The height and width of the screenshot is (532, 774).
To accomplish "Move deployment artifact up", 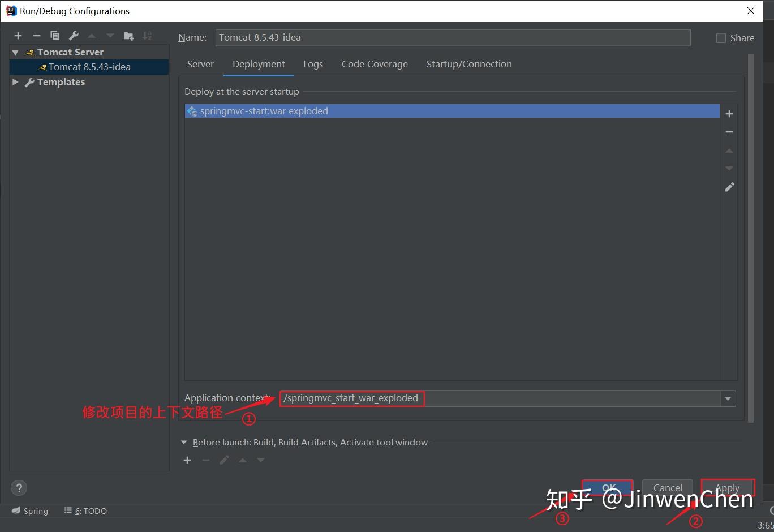I will (729, 151).
